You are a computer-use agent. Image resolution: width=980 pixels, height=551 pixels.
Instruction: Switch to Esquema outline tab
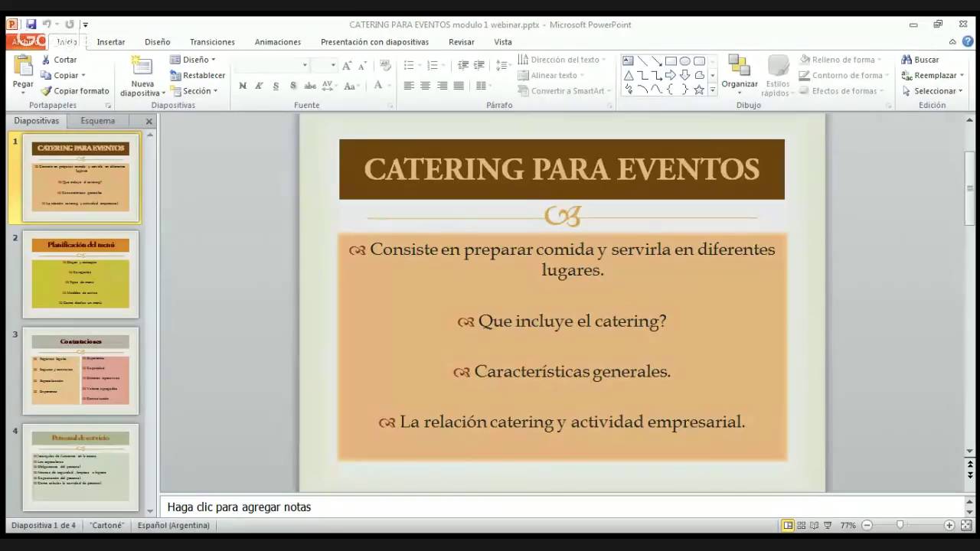pos(98,121)
